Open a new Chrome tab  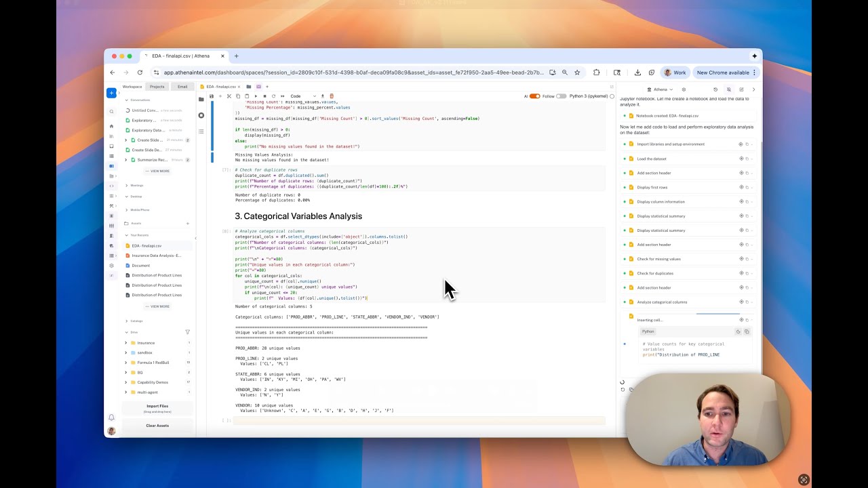pos(236,56)
